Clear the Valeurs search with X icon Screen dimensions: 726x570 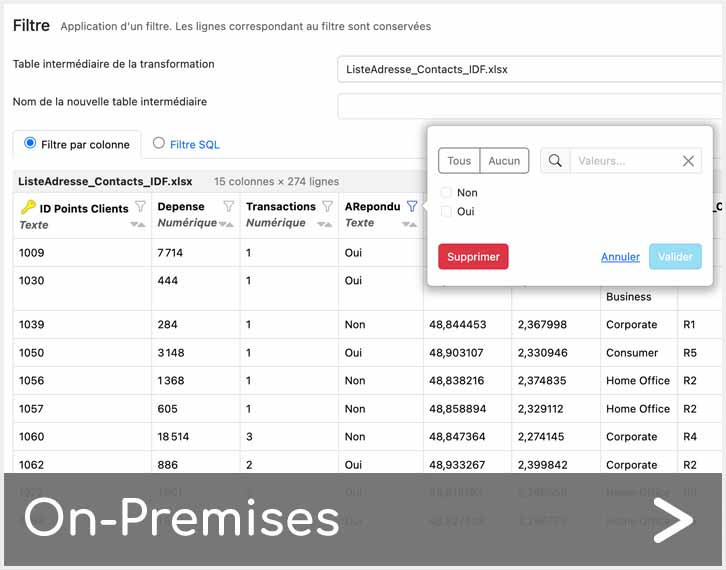click(688, 161)
